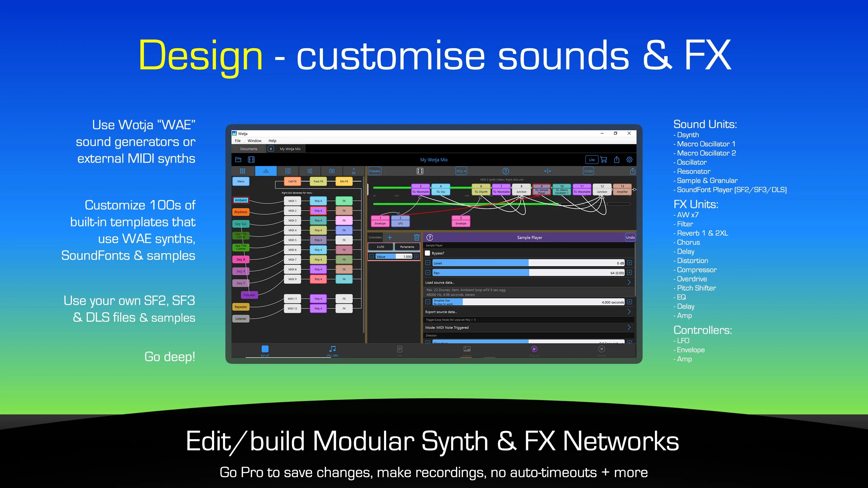The image size is (868, 488).
Task: Click the dice icon next to Presets
Action: click(x=420, y=171)
